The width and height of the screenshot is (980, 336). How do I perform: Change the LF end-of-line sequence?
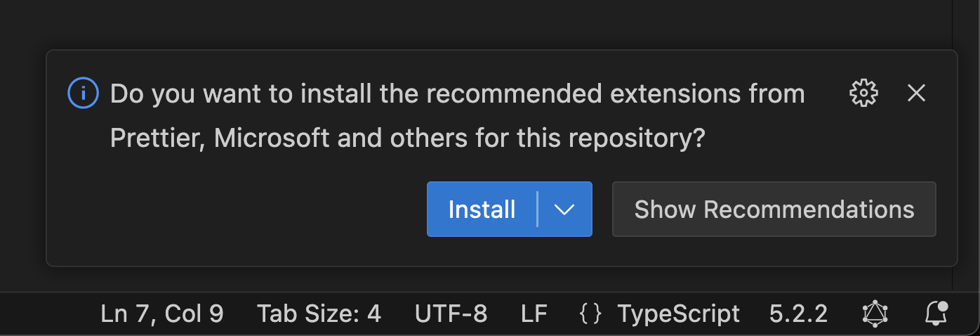click(534, 314)
